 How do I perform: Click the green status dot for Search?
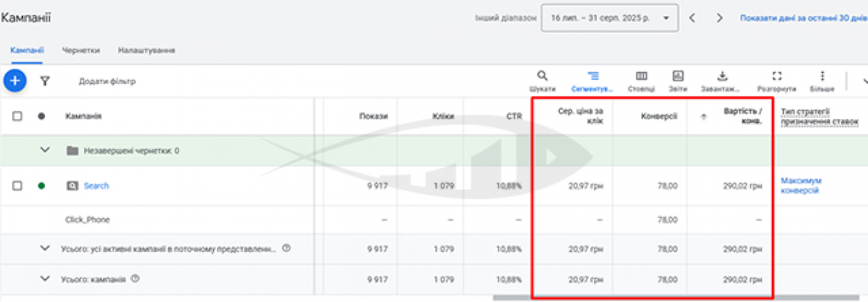pyautogui.click(x=41, y=186)
